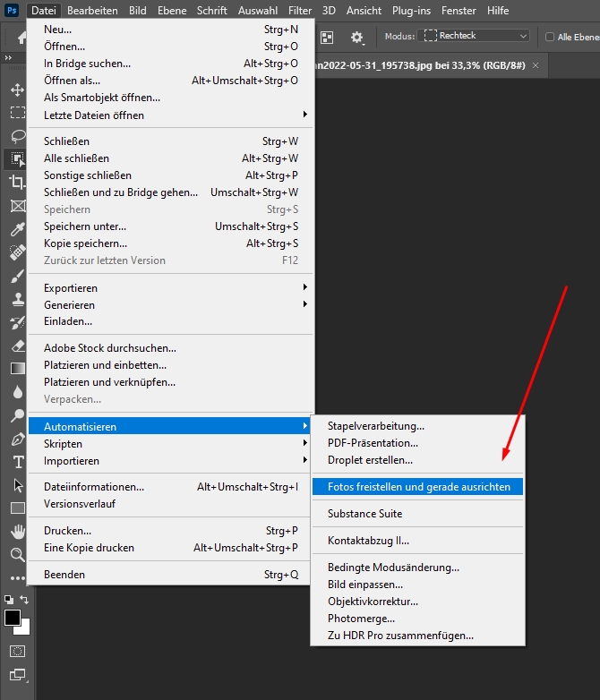The width and height of the screenshot is (600, 700).
Task: Select the Pen tool
Action: coord(17,440)
